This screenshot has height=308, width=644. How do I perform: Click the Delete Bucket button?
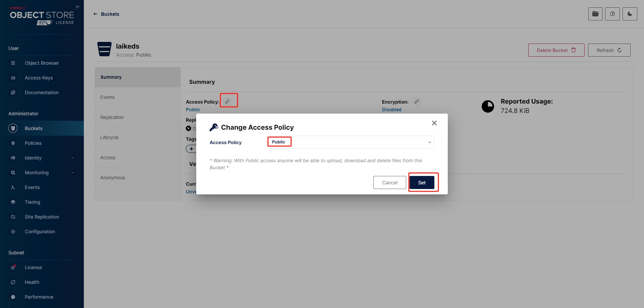click(556, 50)
